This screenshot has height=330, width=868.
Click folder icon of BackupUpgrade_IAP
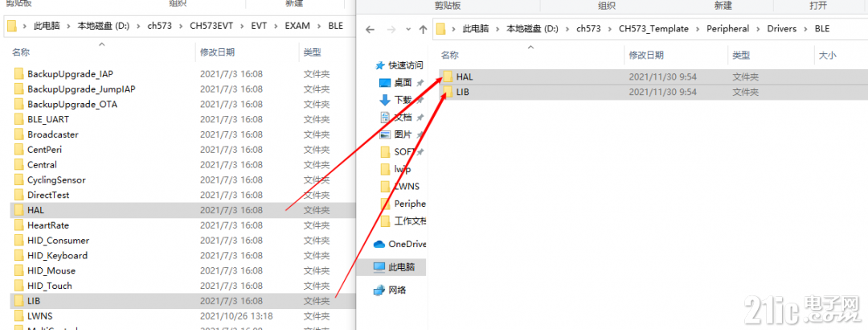[x=19, y=74]
